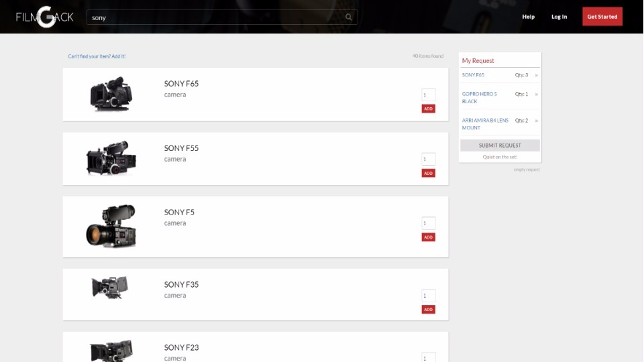Click the quantity field for SONY F55

pyautogui.click(x=429, y=159)
